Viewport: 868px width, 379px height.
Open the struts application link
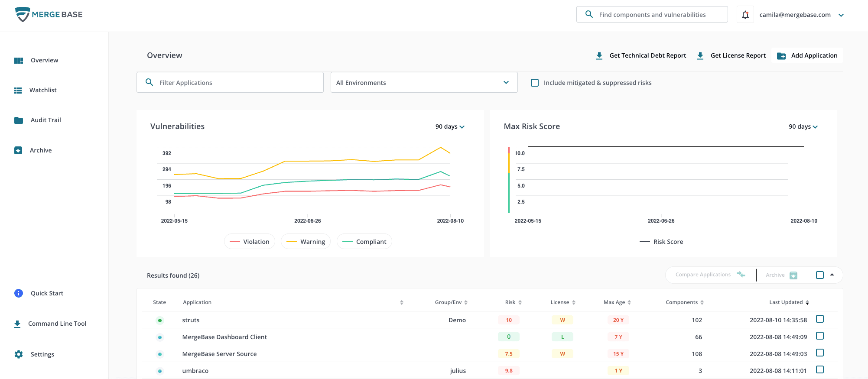tap(191, 320)
